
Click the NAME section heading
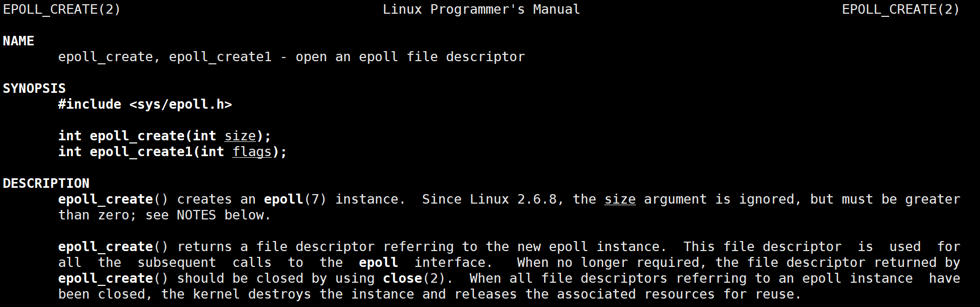coord(18,41)
